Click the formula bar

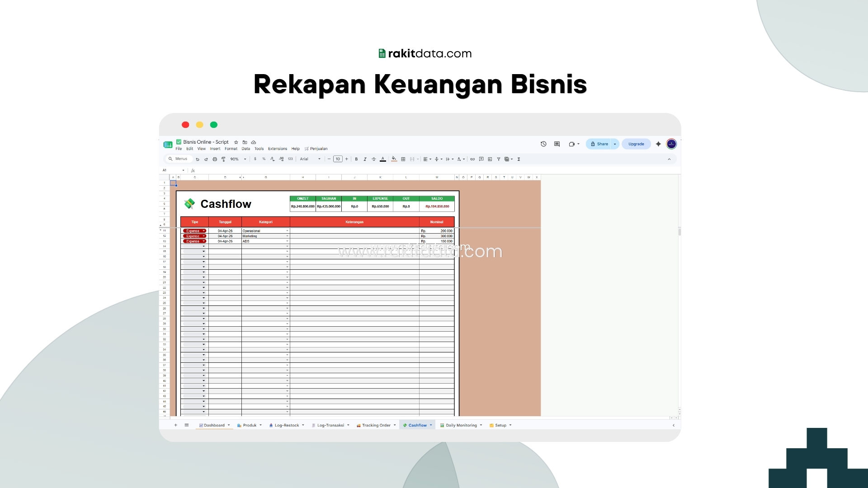[x=436, y=170]
